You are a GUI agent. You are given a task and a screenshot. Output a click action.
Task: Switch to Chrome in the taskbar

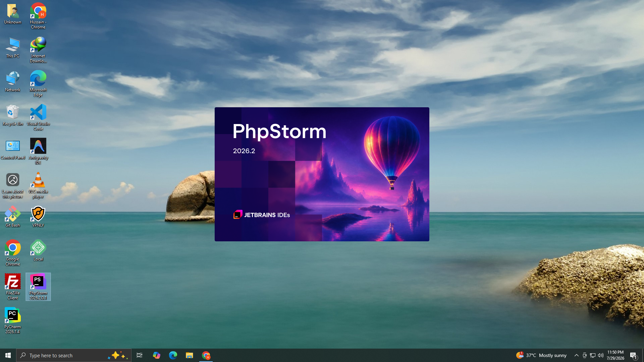[206, 355]
